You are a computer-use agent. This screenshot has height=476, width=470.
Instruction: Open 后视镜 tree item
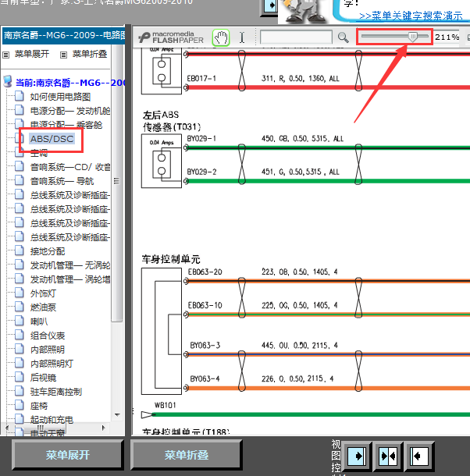[43, 378]
